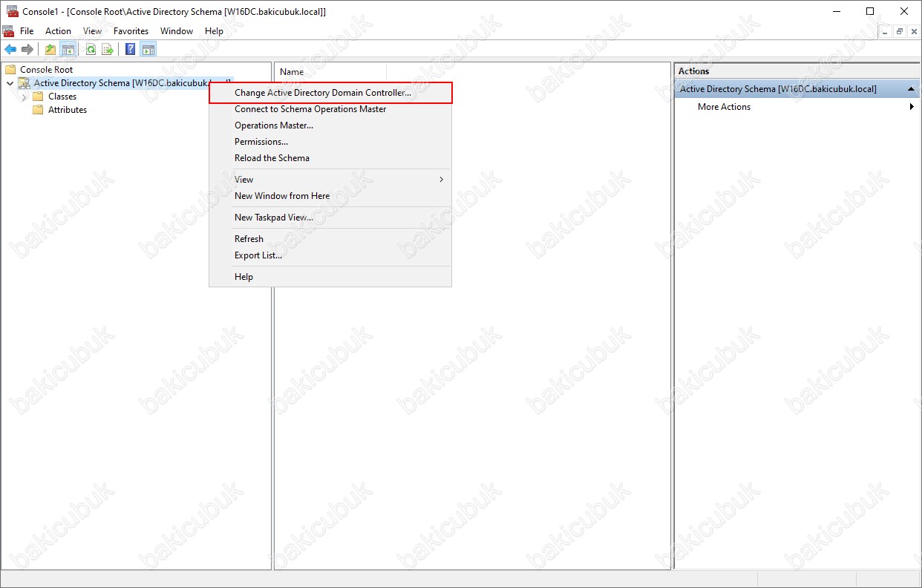Click the Classes folder icon
The height and width of the screenshot is (588, 922).
(38, 97)
